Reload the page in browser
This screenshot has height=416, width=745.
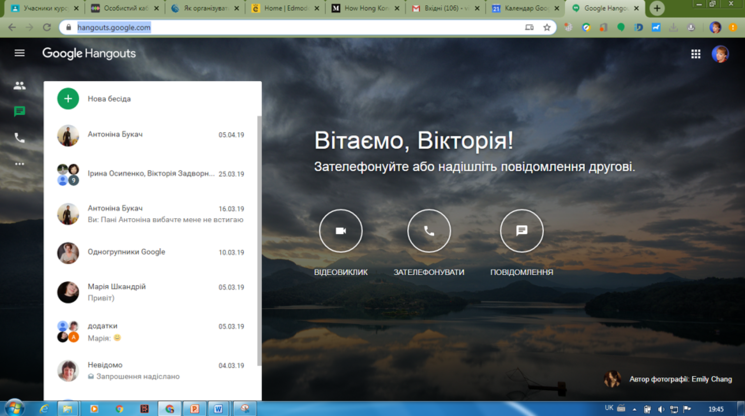(47, 28)
